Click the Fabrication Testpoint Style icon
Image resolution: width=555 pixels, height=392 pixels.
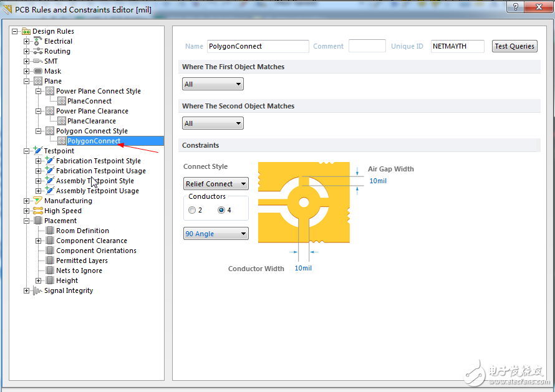49,160
